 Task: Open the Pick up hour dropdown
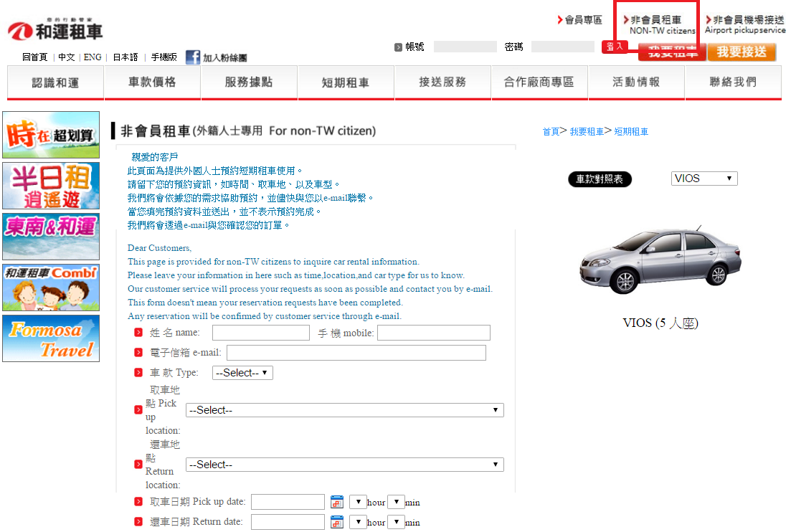coord(358,502)
